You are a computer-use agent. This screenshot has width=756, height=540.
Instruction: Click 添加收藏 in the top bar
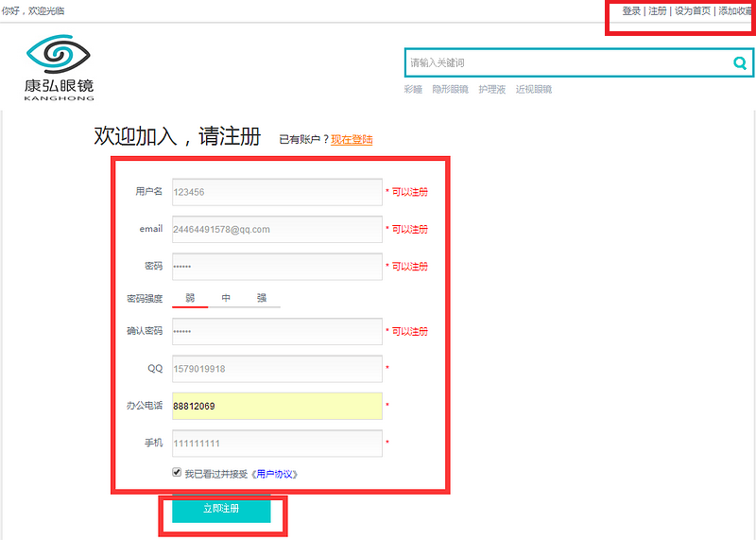(735, 11)
